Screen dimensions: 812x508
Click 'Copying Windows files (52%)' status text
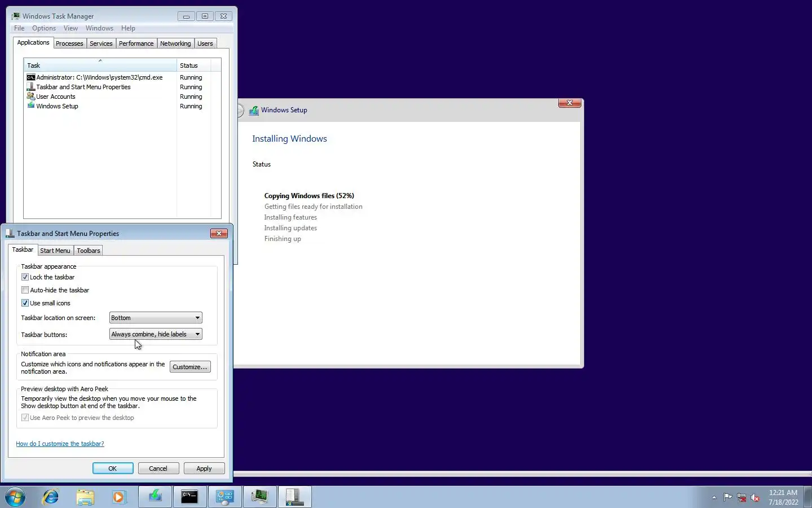(x=309, y=196)
